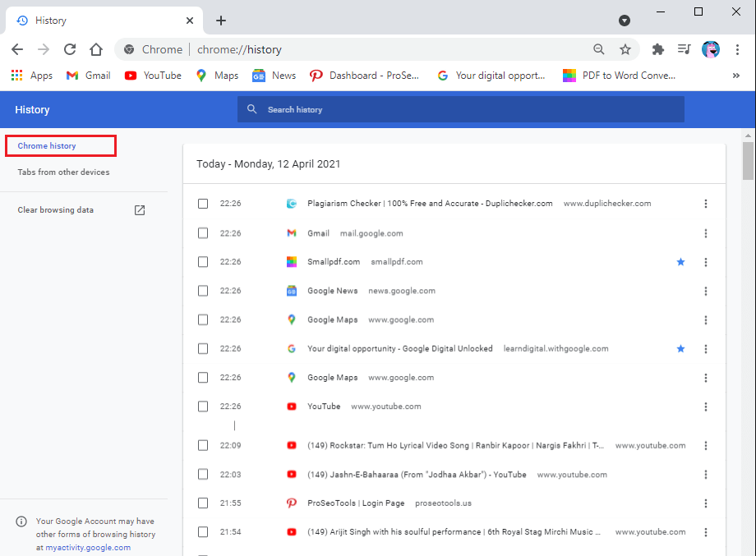Screen dimensions: 756x556
Task: Click the extensions puzzle icon
Action: point(657,49)
